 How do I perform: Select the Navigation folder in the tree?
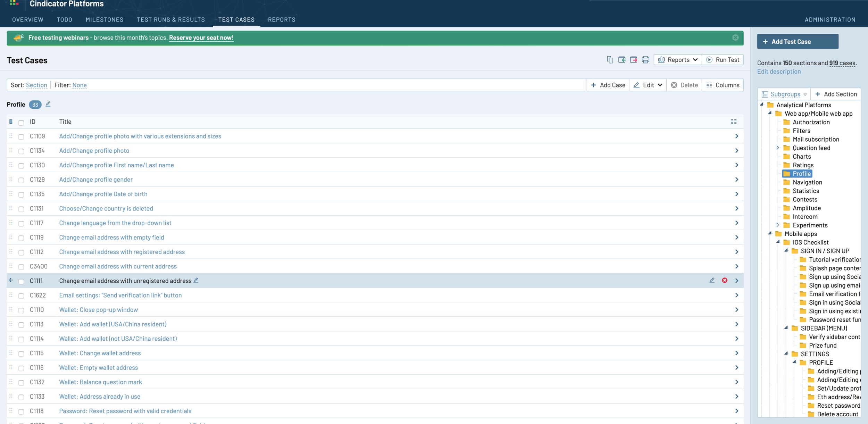(x=807, y=182)
